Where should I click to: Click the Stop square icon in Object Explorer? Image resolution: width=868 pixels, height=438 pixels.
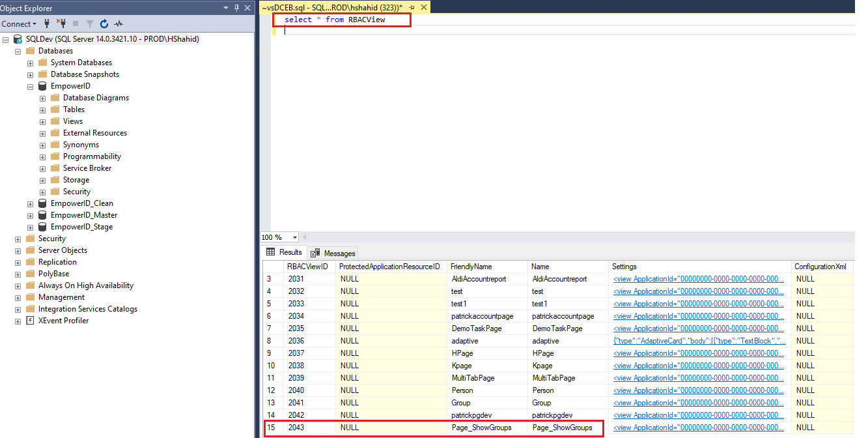76,23
